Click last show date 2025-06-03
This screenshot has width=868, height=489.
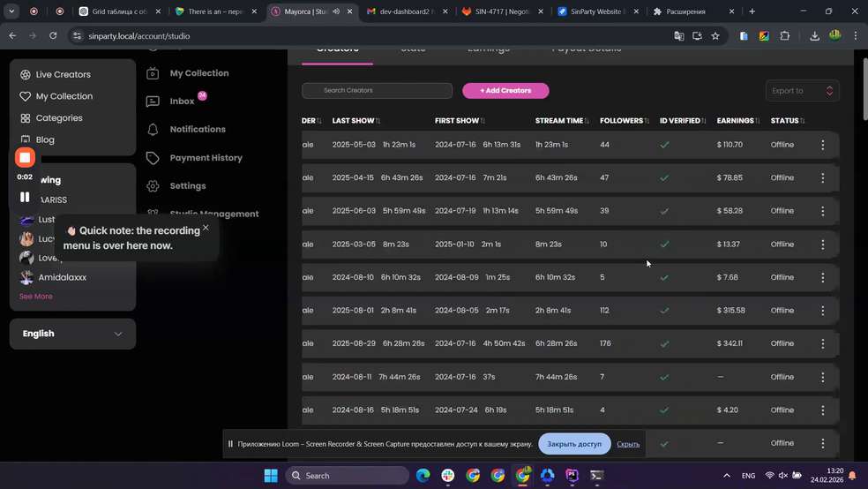coord(354,210)
